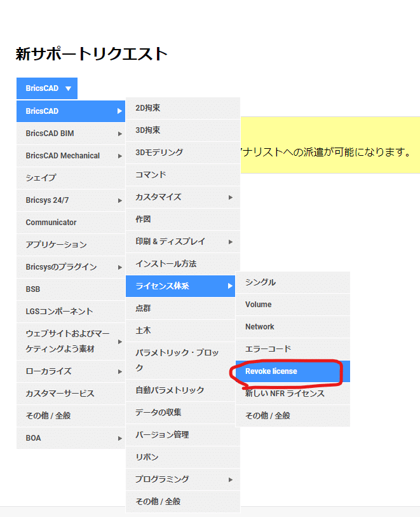420x517 pixels.
Task: Expand the プログラミング submenu
Action: tap(183, 479)
